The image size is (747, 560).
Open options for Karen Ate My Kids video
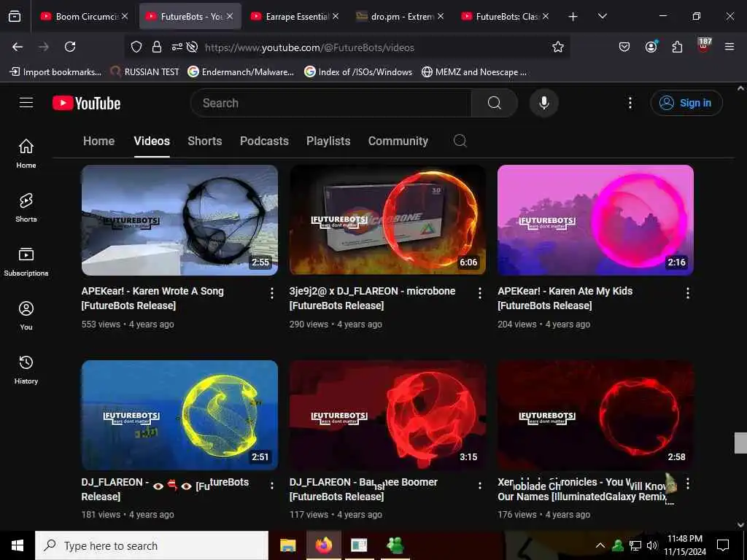687,293
